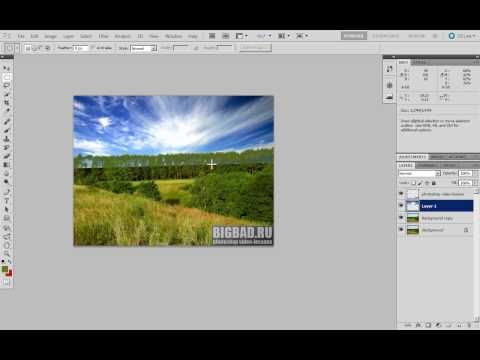Select the Move tool in the toolbox

[x=6, y=68]
